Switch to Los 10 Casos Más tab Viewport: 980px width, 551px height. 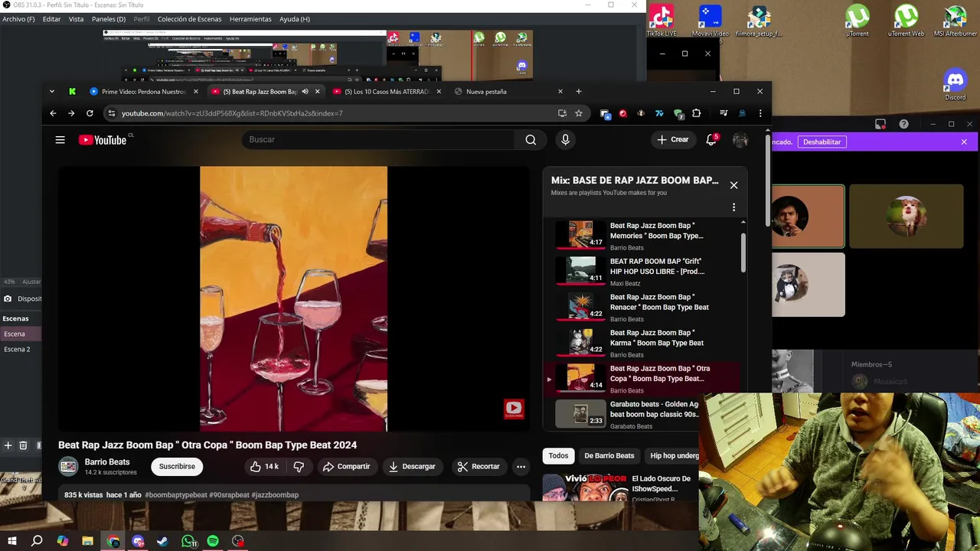pyautogui.click(x=387, y=91)
